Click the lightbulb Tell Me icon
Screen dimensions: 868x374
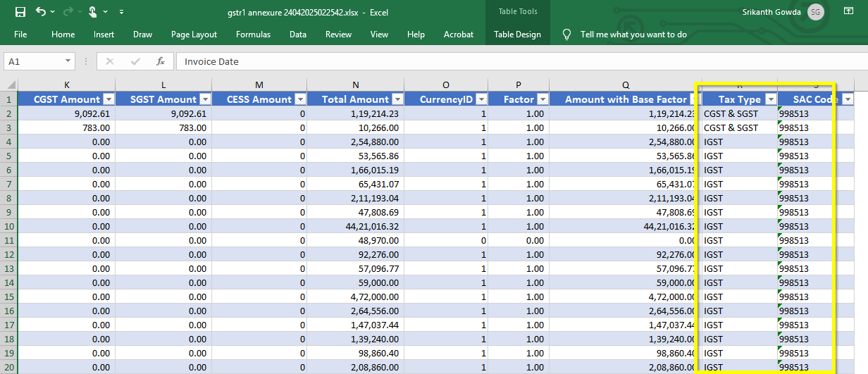pos(566,35)
